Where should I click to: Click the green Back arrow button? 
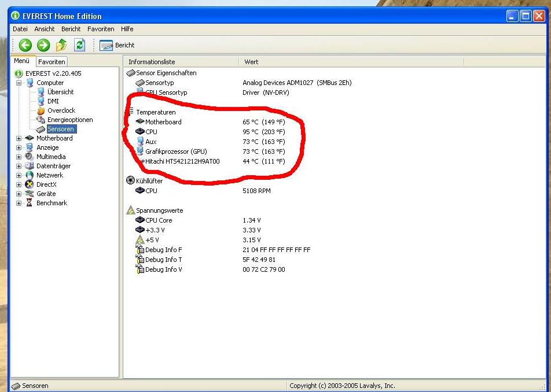pyautogui.click(x=25, y=45)
